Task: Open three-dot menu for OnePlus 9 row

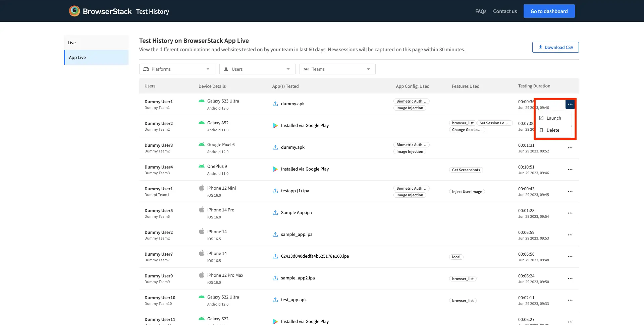Action: [570, 170]
